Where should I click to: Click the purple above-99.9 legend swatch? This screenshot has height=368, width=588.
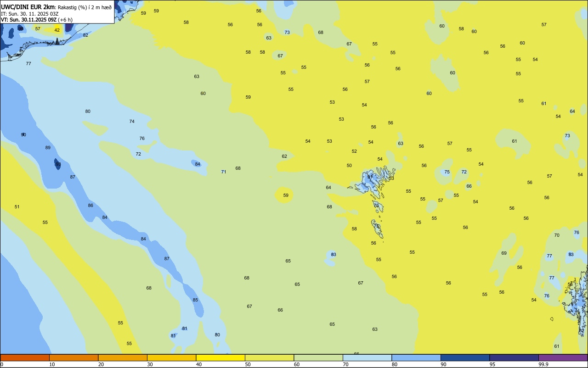pos(563,357)
